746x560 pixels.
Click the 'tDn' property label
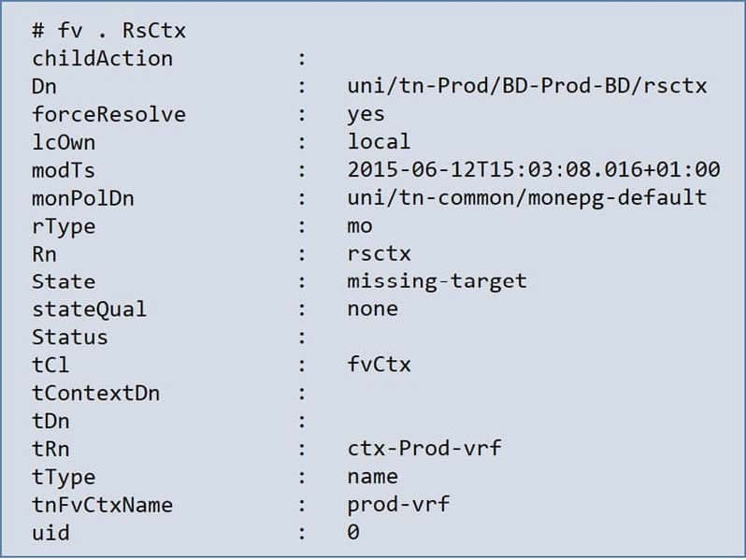coord(50,421)
